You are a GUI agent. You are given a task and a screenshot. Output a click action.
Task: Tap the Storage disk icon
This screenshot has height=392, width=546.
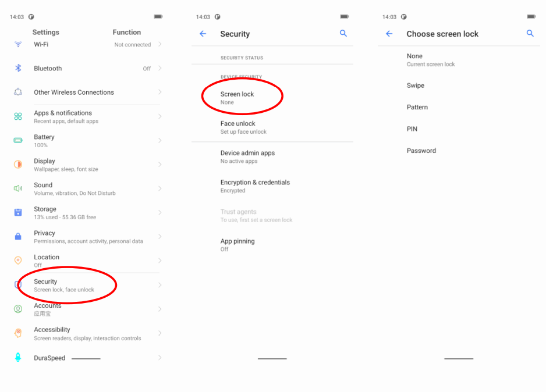click(x=18, y=212)
